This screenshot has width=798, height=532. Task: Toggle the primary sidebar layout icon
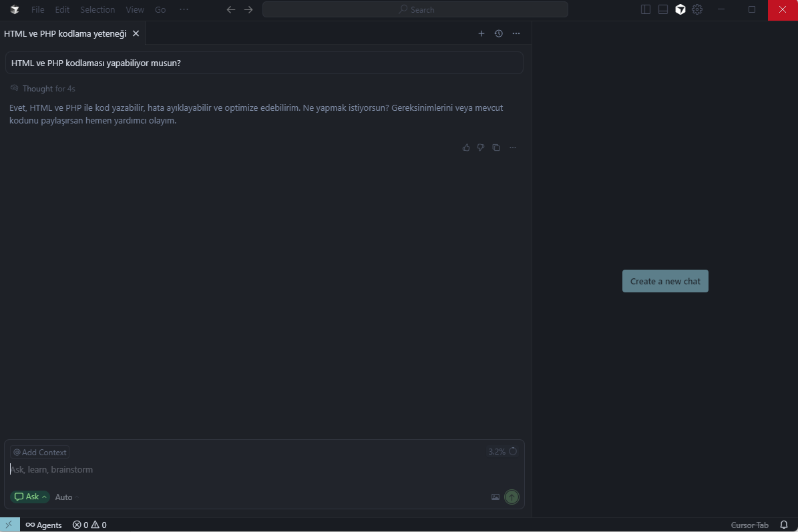pyautogui.click(x=646, y=9)
